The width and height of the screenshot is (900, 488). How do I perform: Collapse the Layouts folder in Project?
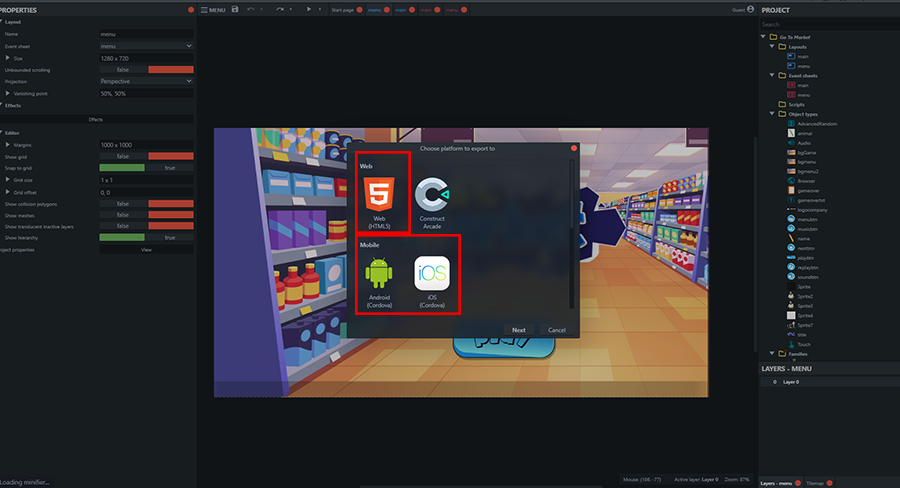[x=772, y=47]
